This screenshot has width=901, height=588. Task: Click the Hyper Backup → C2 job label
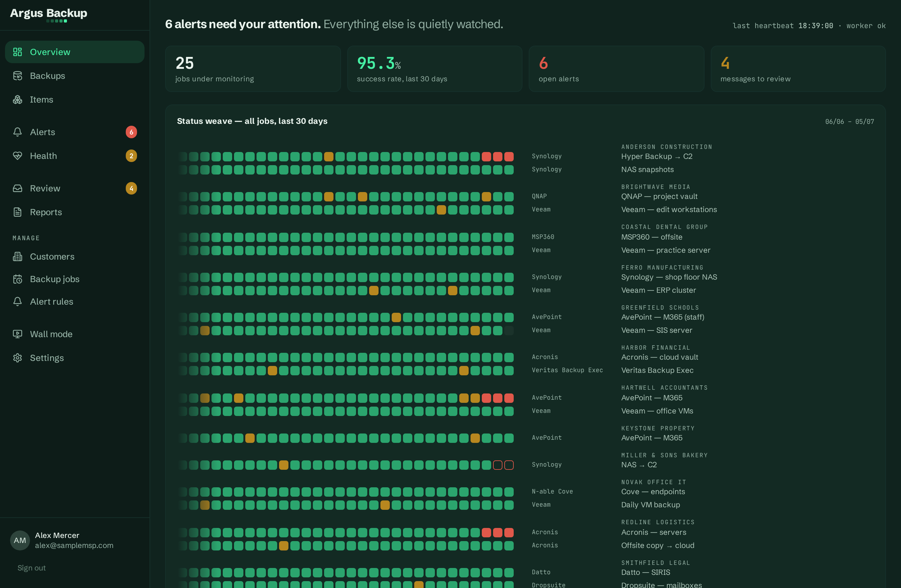coord(657,156)
